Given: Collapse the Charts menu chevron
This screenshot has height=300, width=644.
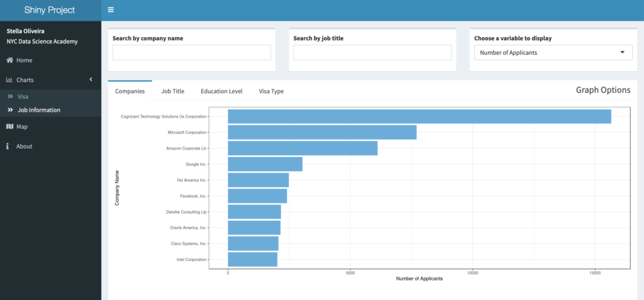Looking at the screenshot, I should point(91,79).
